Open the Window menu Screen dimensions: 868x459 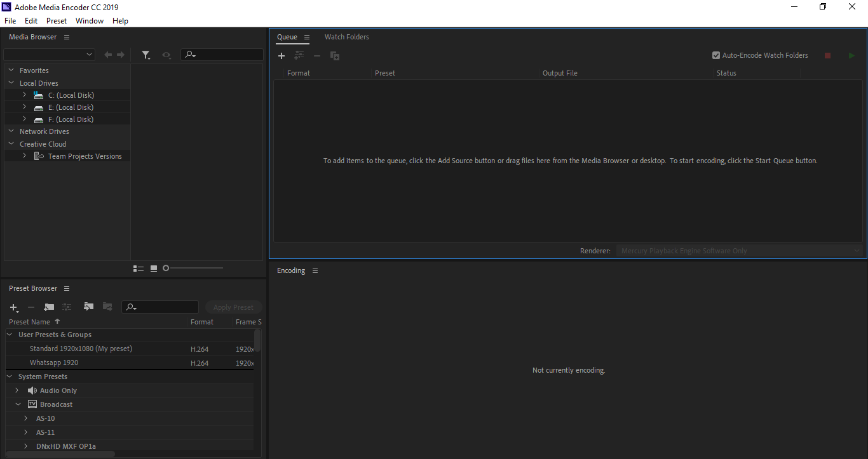click(90, 21)
